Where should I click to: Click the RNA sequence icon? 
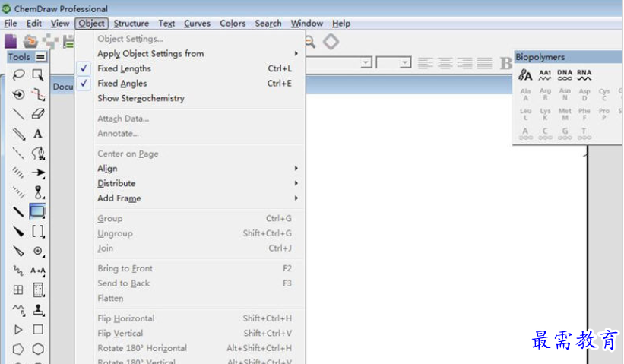[584, 74]
